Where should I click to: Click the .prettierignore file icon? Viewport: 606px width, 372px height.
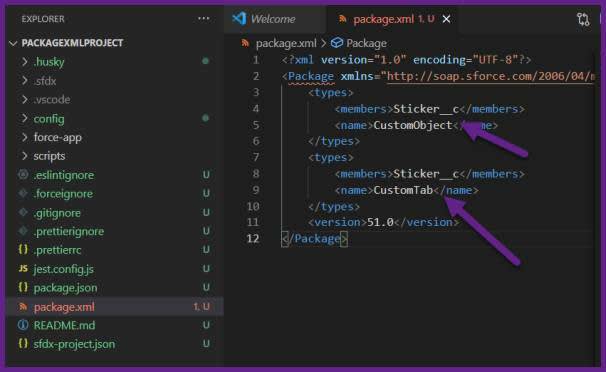[x=23, y=231]
